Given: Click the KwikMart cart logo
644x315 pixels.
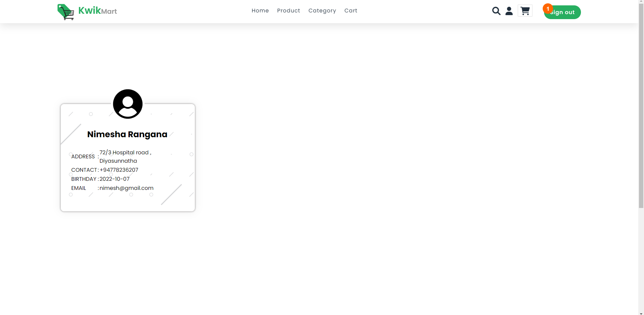Looking at the screenshot, I should [x=66, y=12].
